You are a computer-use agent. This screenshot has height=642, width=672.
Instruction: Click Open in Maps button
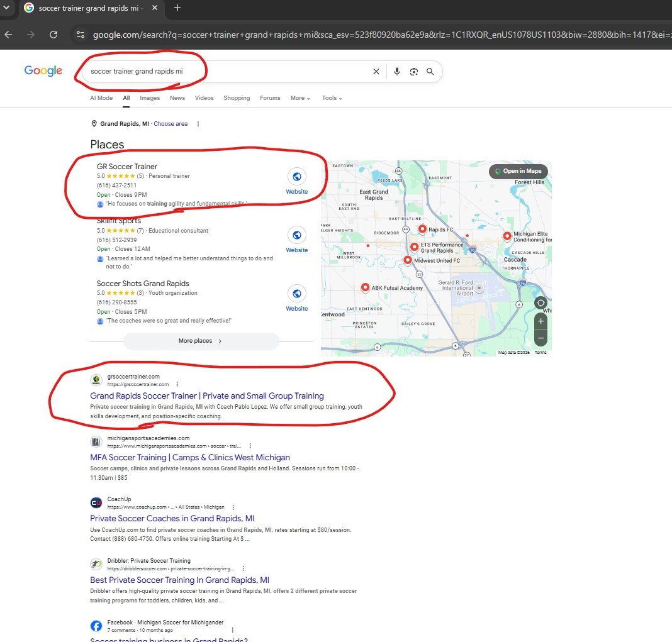tap(518, 171)
